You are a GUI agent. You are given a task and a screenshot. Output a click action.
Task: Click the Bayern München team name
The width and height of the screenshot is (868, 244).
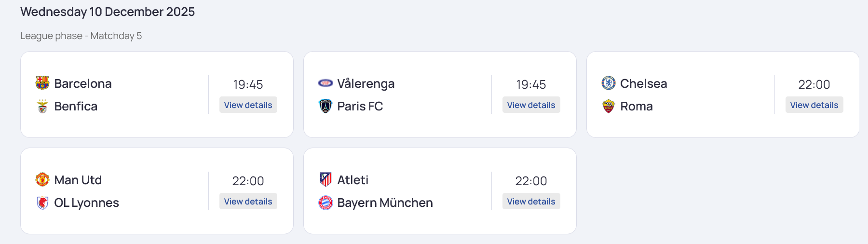tap(385, 203)
